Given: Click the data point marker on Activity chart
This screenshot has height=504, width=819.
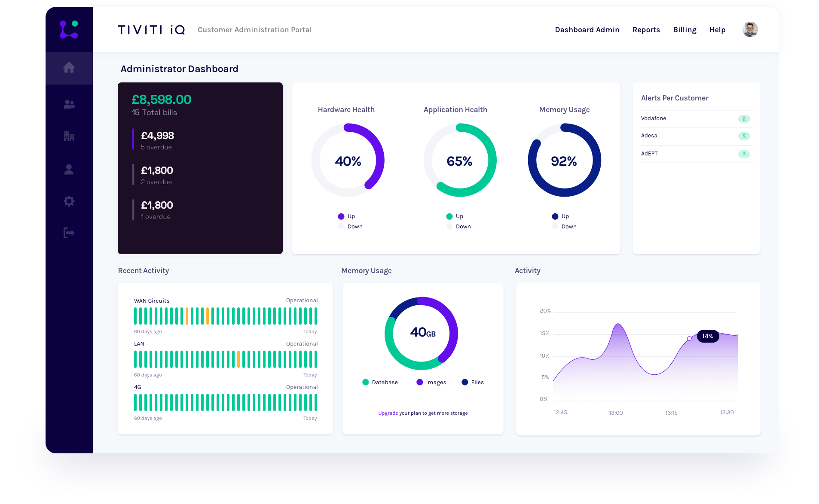Looking at the screenshot, I should pos(689,339).
